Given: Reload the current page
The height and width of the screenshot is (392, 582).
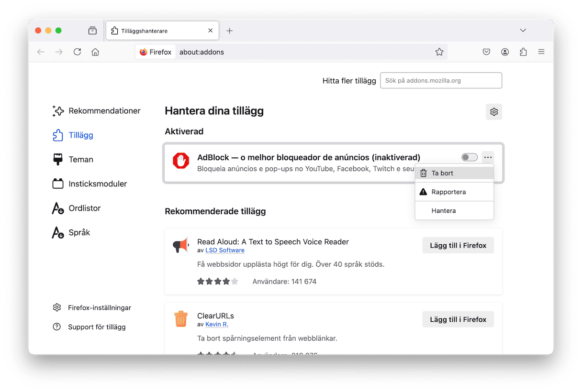Looking at the screenshot, I should 77,52.
